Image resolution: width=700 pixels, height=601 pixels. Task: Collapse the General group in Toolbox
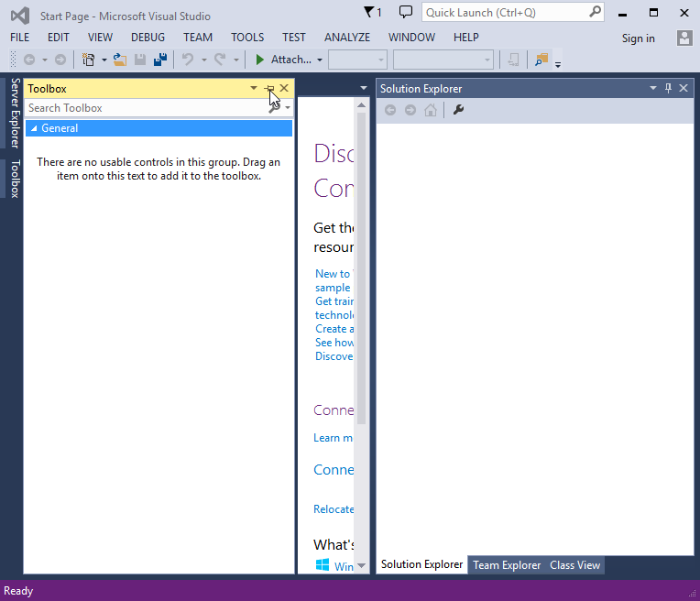coord(34,128)
